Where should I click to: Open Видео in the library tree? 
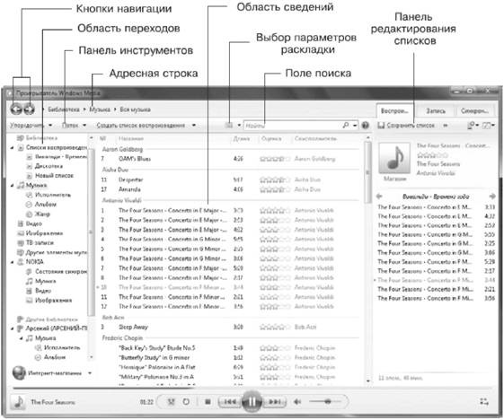(33, 223)
